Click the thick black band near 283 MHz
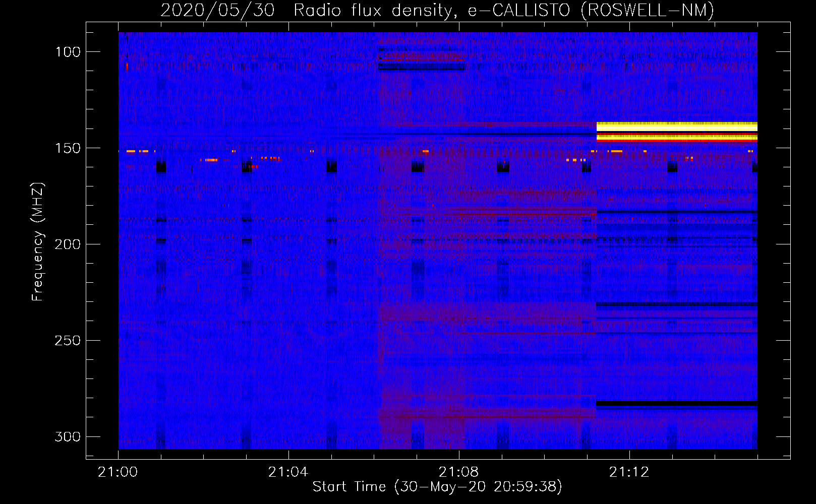This screenshot has width=816, height=504. pyautogui.click(x=677, y=404)
